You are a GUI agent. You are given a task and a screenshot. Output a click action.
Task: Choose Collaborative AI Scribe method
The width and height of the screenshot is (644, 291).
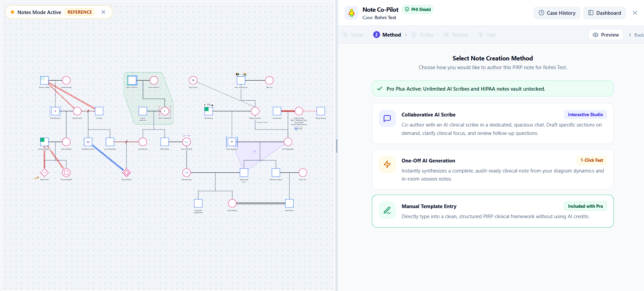[x=492, y=124]
